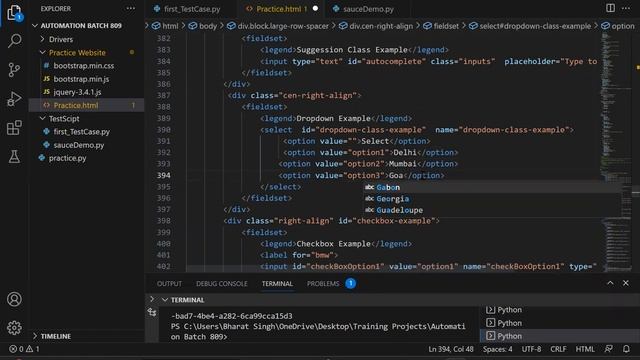Open the notifications bell in status bar
Screen dimensions: 640x360
coord(626,349)
